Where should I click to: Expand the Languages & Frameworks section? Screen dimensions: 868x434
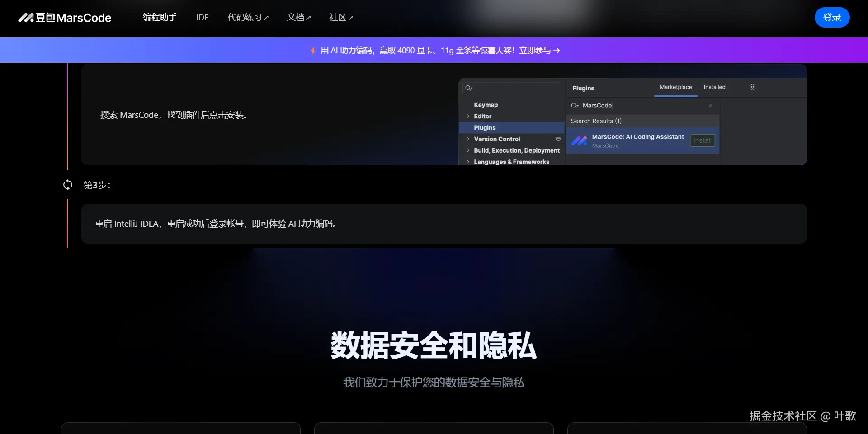[468, 162]
